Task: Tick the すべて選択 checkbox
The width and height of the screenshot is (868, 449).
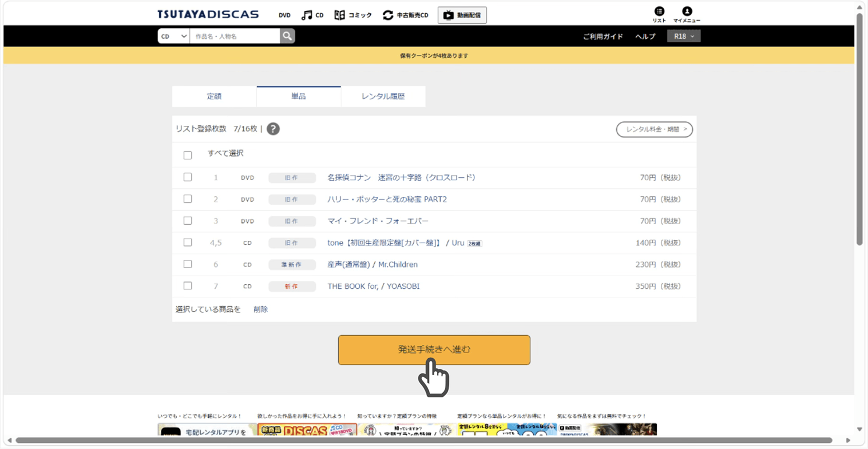Action: coord(188,155)
